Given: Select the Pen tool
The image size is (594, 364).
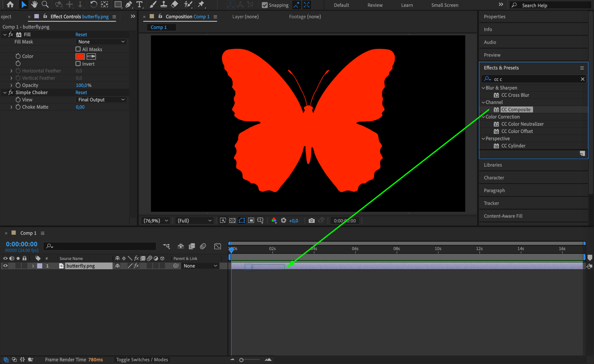Looking at the screenshot, I should 128,4.
